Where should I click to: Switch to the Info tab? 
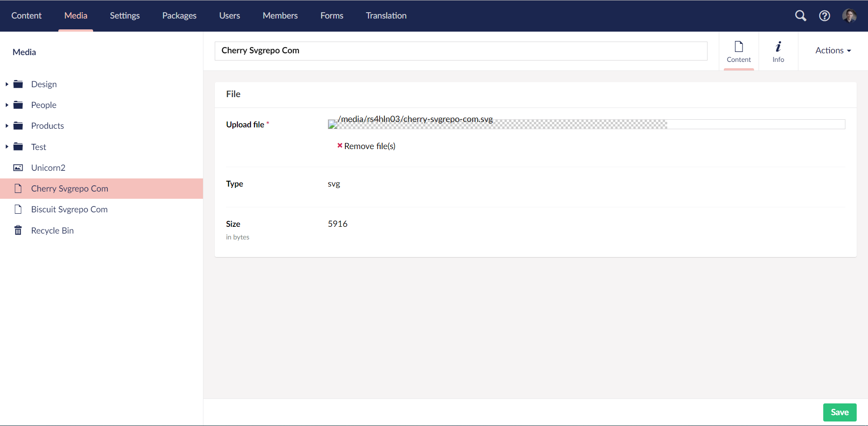coord(778,51)
